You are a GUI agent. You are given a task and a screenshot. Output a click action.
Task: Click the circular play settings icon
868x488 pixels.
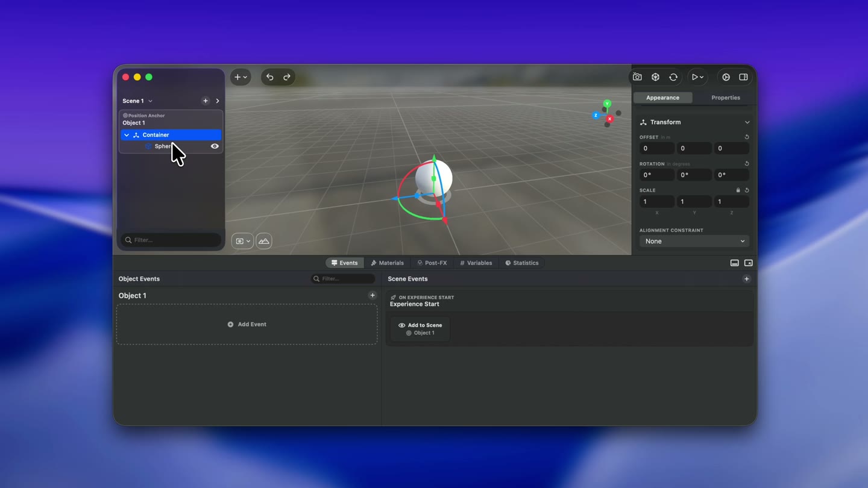(726, 77)
